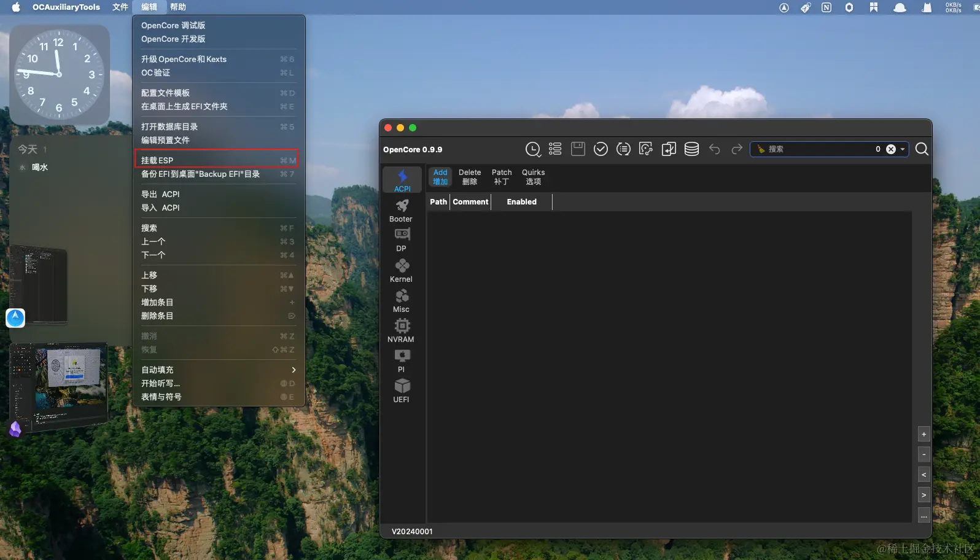This screenshot has width=980, height=560.
Task: Click the < move button
Action: pos(924,475)
